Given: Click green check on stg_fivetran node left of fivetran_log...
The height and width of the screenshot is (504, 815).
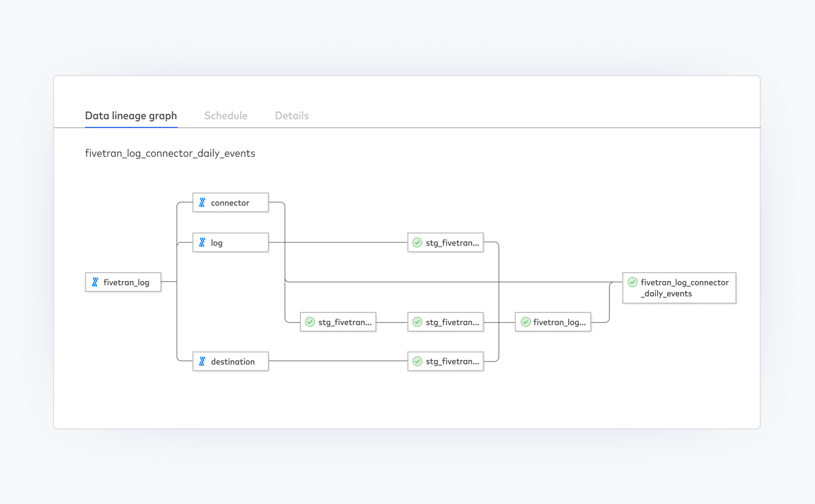Looking at the screenshot, I should [x=417, y=322].
